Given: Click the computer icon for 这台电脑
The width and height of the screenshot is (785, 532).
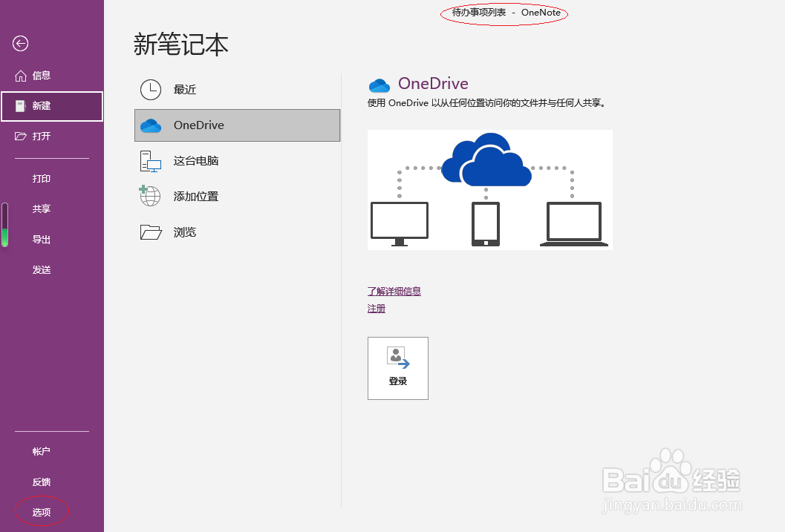Looking at the screenshot, I should (x=151, y=161).
